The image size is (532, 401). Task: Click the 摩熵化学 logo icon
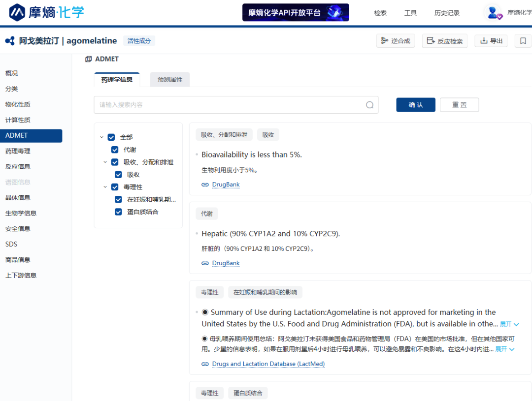[18, 12]
